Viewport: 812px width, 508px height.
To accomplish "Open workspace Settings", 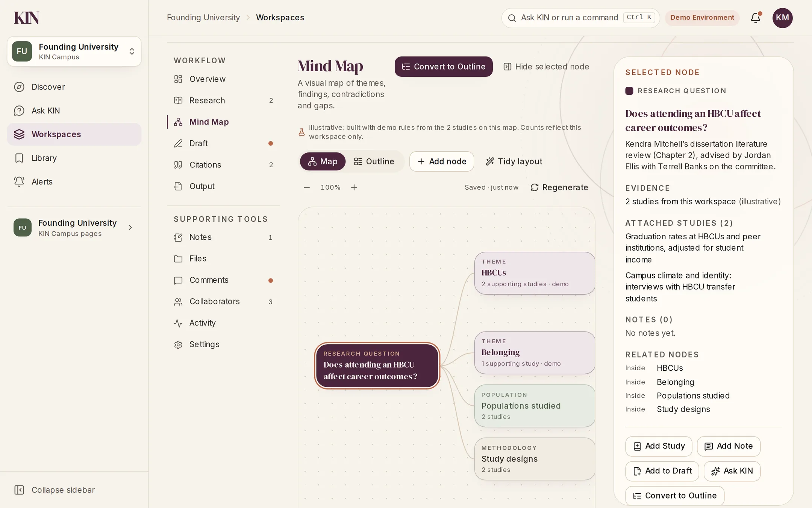I will (223, 344).
